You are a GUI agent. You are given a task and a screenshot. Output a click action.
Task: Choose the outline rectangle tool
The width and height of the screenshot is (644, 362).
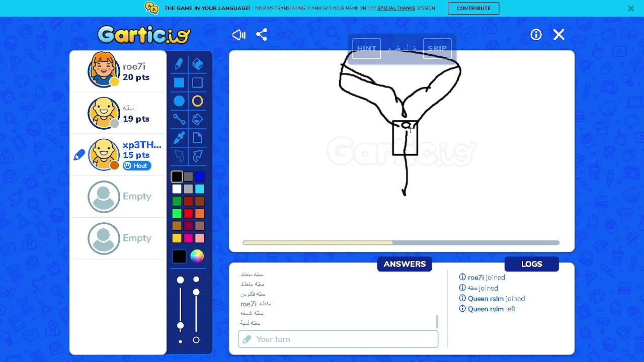pos(198,83)
